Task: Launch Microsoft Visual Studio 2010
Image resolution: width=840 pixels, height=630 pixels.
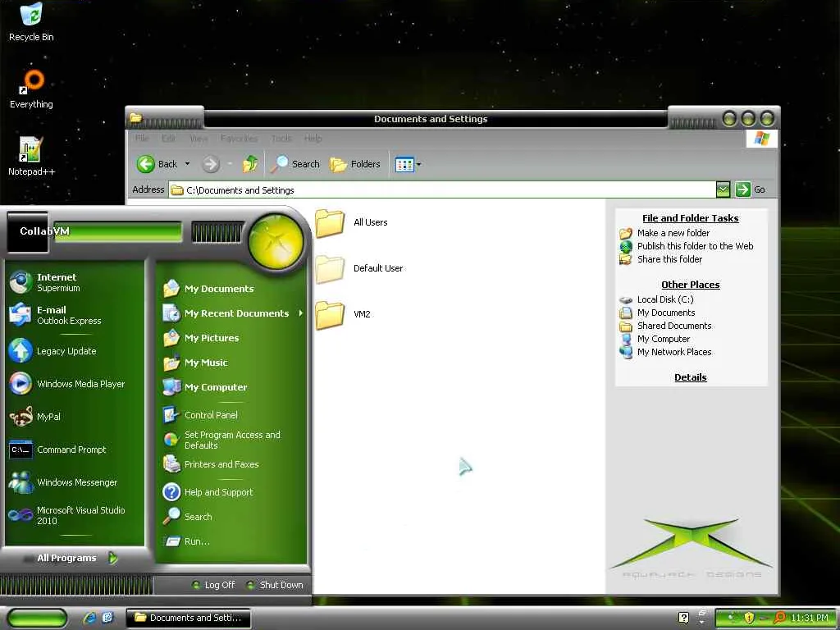Action: point(75,515)
